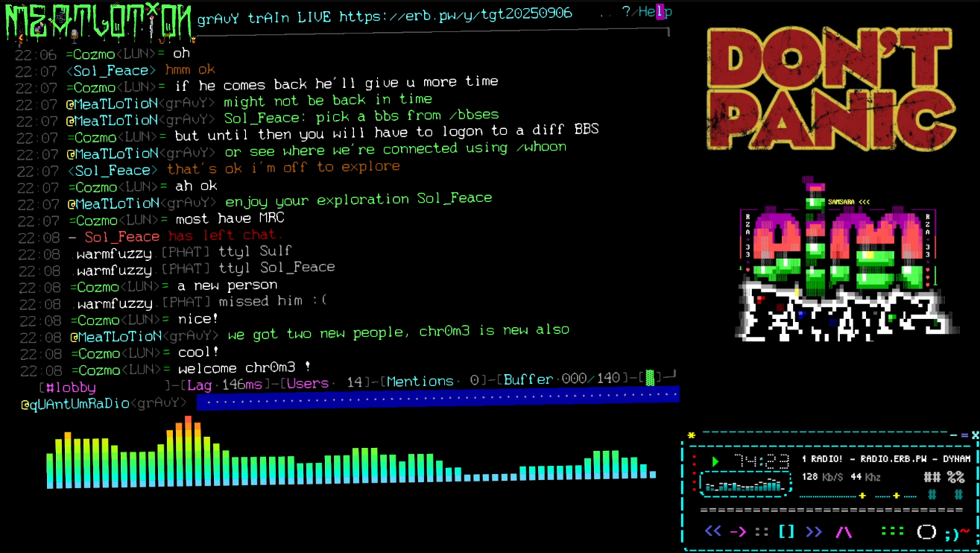Toggle the right # playlist button
The height and width of the screenshot is (553, 980).
(958, 494)
